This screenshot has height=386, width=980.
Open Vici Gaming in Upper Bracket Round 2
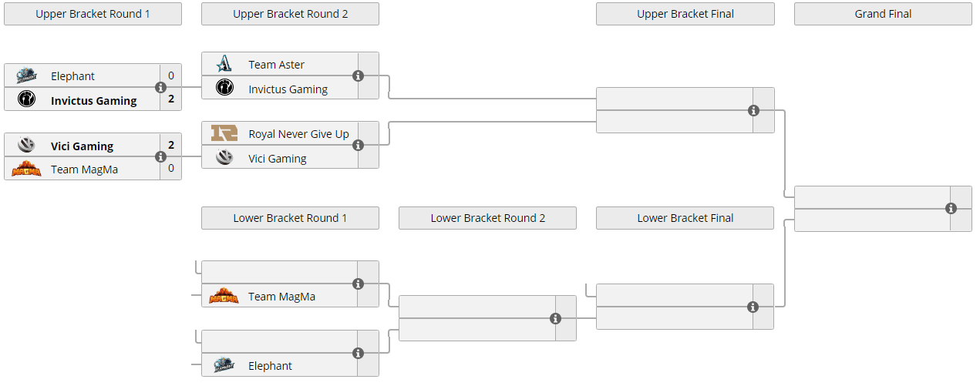click(277, 159)
